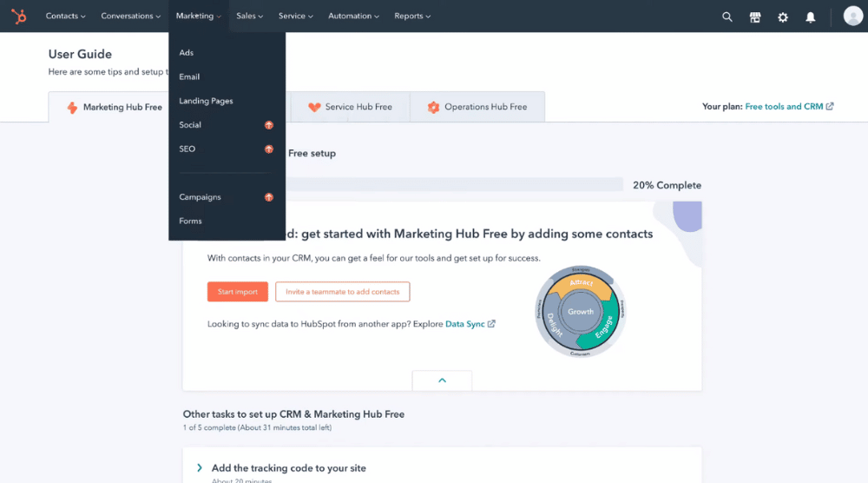Expand the Conversations dropdown menu

131,16
